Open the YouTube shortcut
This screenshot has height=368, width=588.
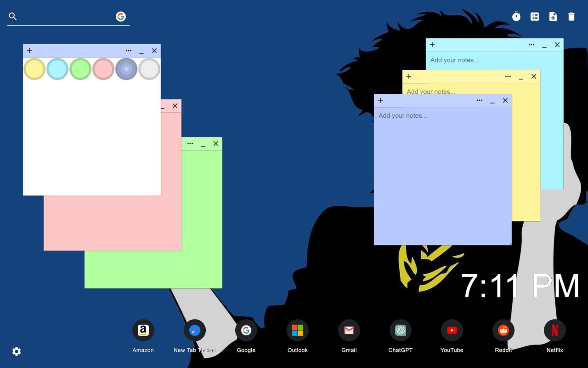(452, 330)
